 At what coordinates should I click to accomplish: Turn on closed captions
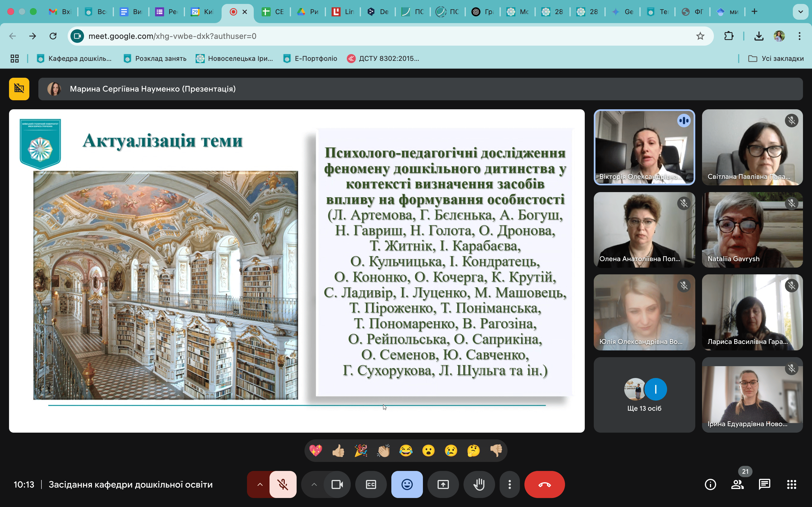371,484
